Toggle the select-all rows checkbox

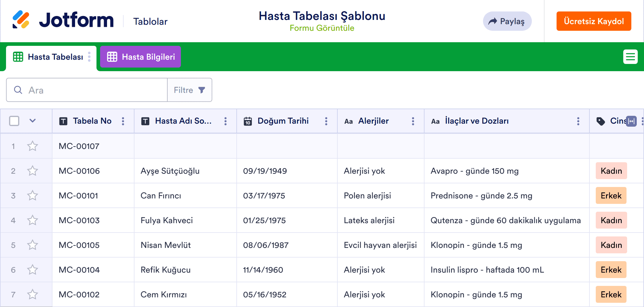14,121
